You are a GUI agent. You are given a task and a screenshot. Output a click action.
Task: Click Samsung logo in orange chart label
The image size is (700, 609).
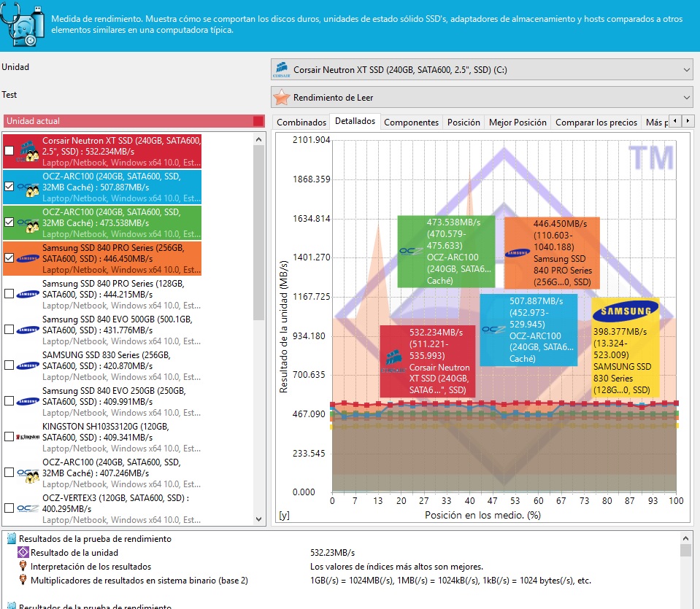click(x=518, y=253)
